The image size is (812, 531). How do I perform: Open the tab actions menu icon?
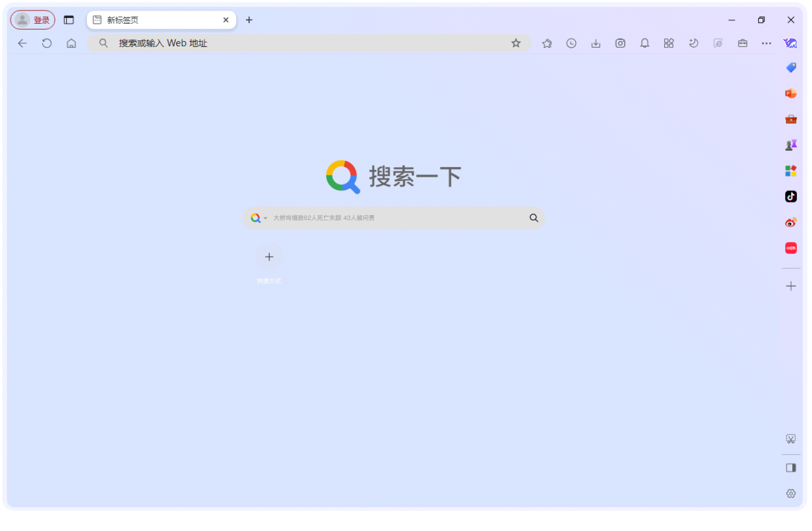click(x=69, y=20)
